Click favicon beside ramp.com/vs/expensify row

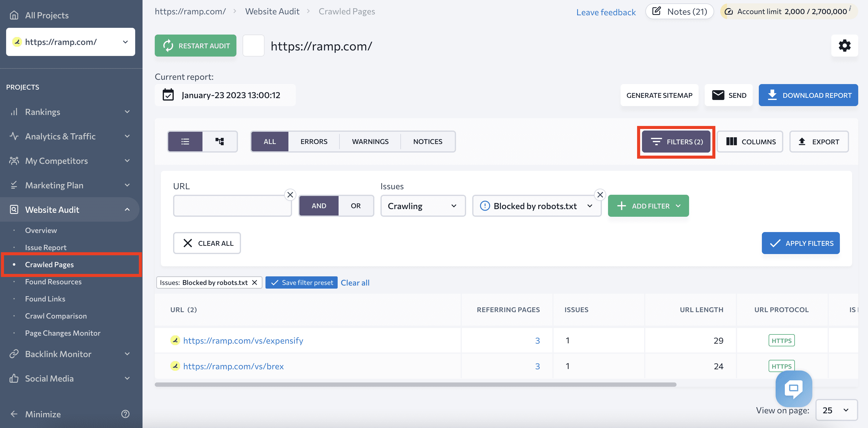coord(175,340)
